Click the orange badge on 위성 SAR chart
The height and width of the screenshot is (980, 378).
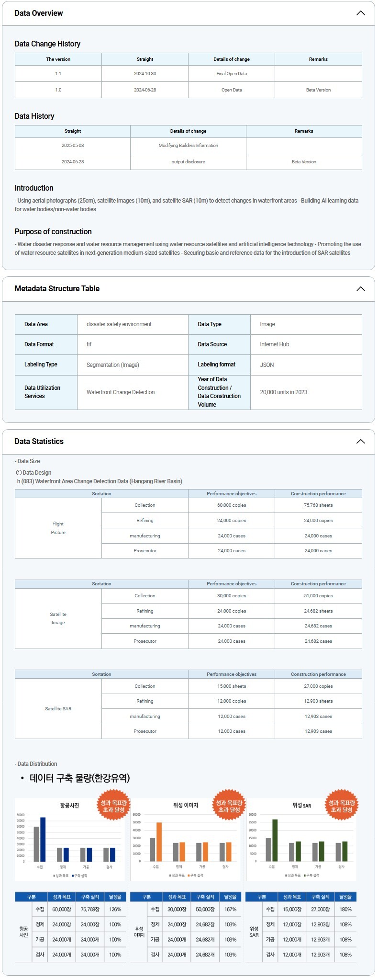click(x=341, y=806)
